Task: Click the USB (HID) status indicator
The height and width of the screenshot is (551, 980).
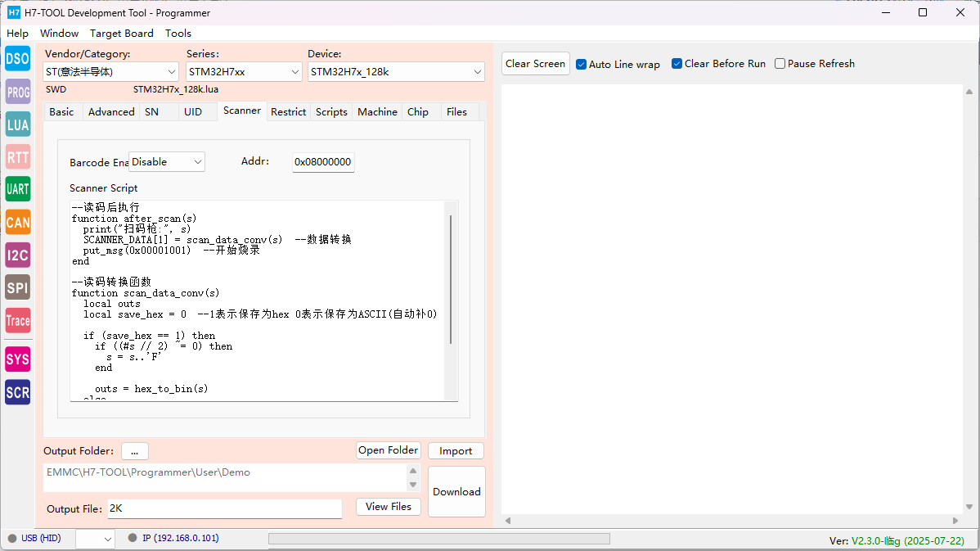Action: (35, 538)
